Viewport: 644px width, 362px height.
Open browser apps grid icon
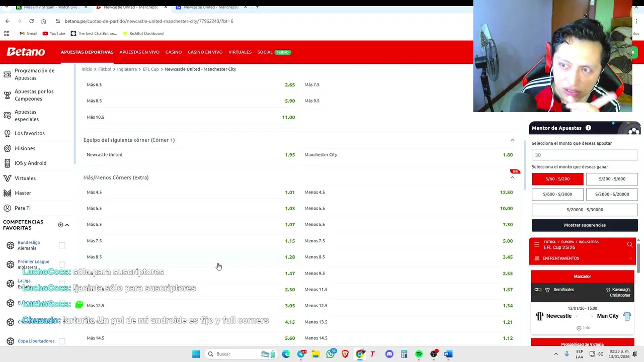[7, 33]
